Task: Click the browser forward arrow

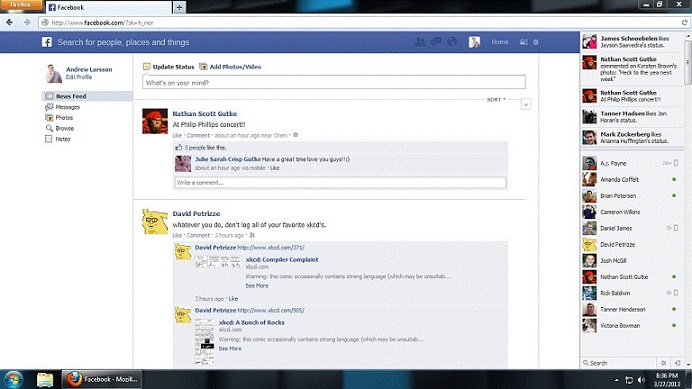Action: (x=27, y=22)
